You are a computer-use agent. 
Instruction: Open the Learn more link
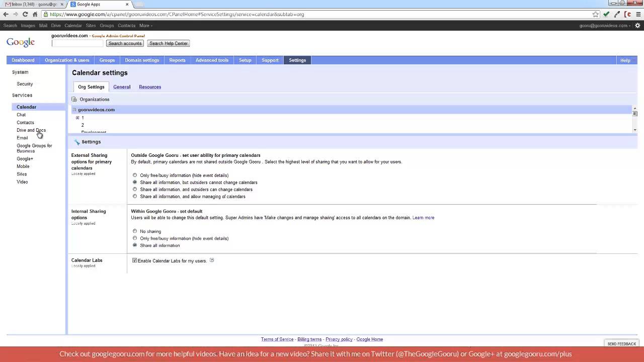click(x=423, y=218)
